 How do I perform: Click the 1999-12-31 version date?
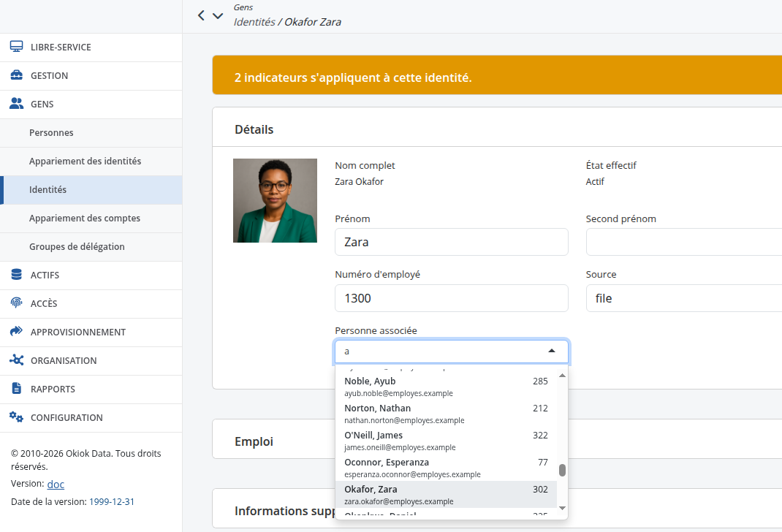[x=112, y=501]
